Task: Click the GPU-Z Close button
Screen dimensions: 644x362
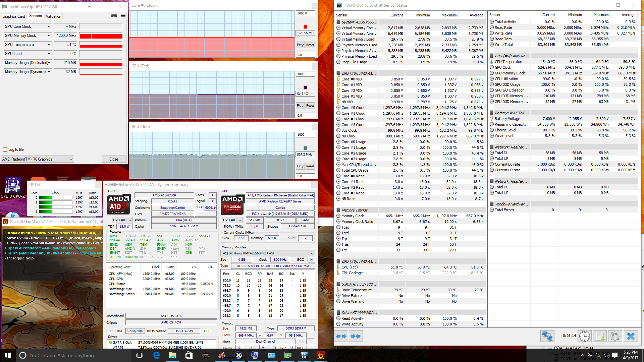Action: 114,159
